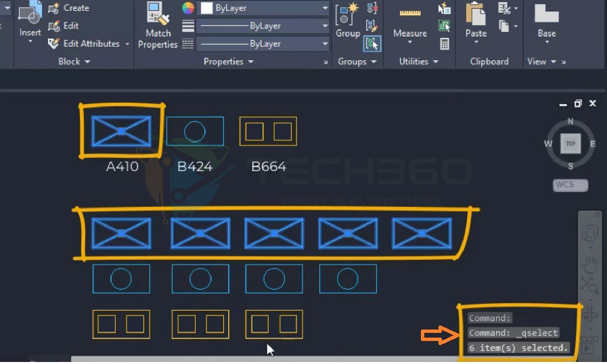Viewport: 607px width, 364px height.
Task: Click the Edit block icon
Action: point(54,26)
